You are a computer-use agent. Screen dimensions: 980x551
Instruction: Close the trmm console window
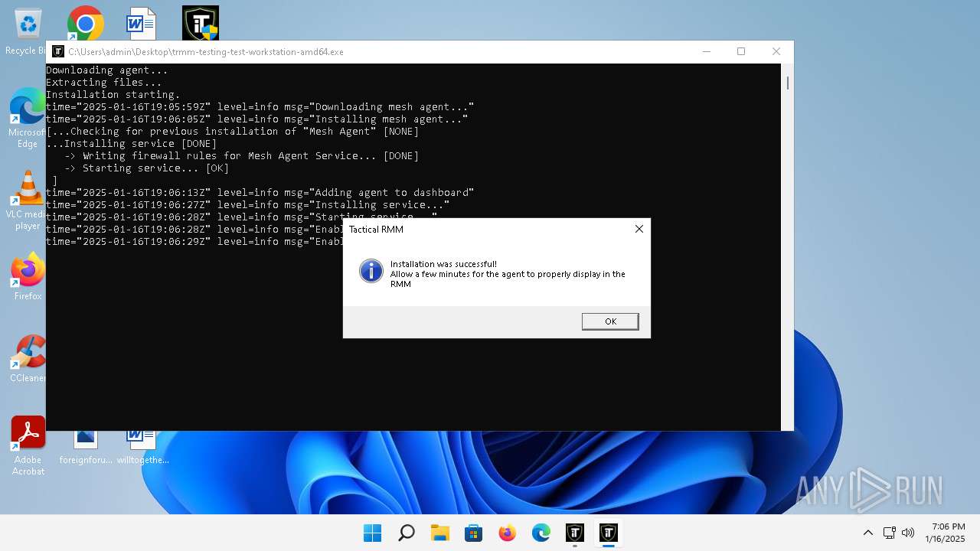[x=776, y=51]
